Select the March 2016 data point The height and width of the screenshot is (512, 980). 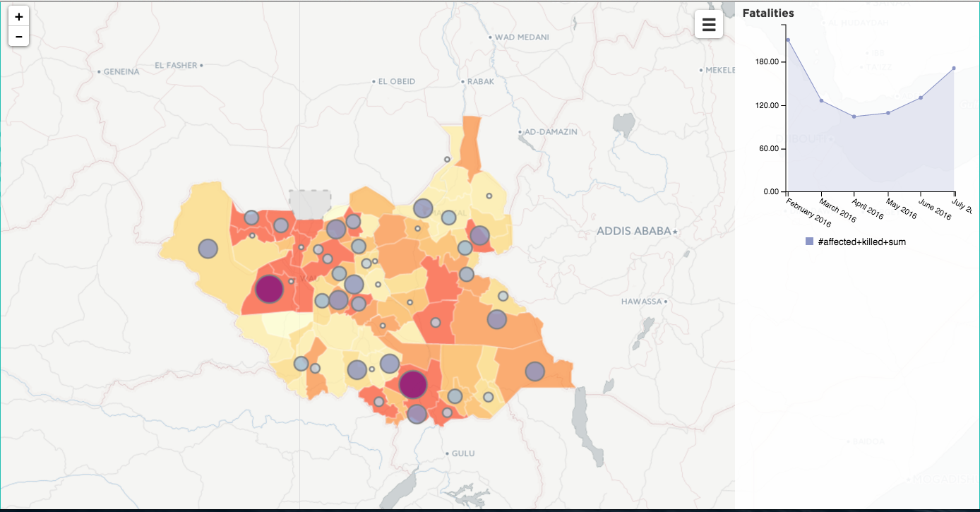pyautogui.click(x=821, y=100)
